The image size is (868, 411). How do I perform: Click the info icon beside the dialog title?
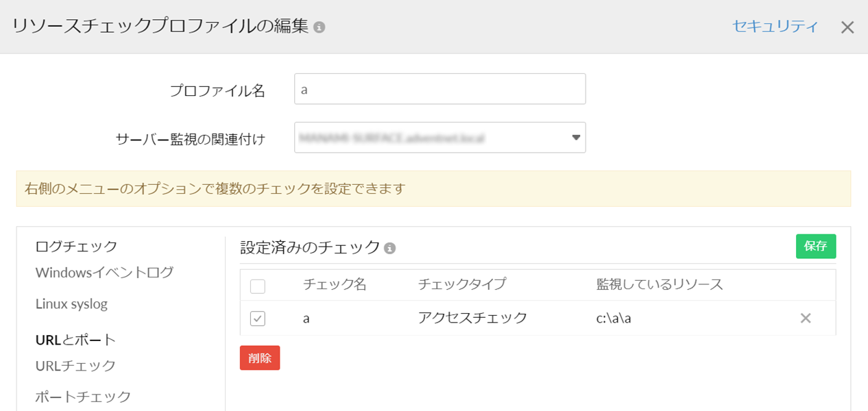pos(319,27)
